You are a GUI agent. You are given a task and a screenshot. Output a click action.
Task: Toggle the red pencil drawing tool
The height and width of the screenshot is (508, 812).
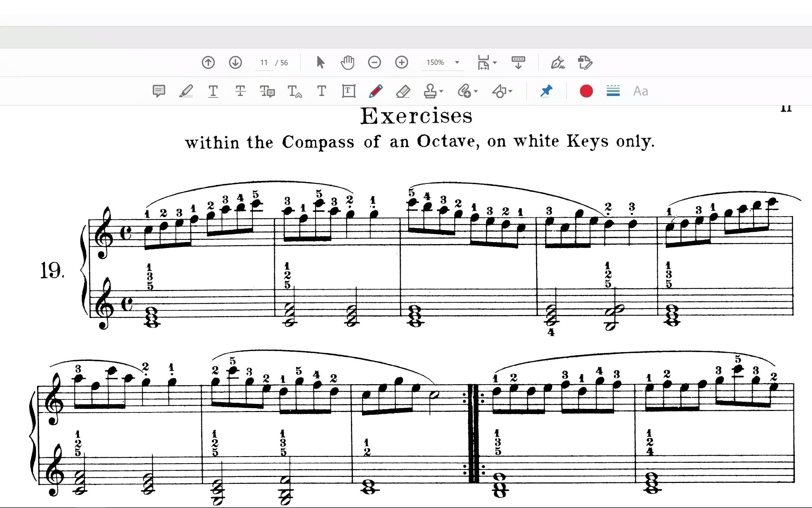376,91
